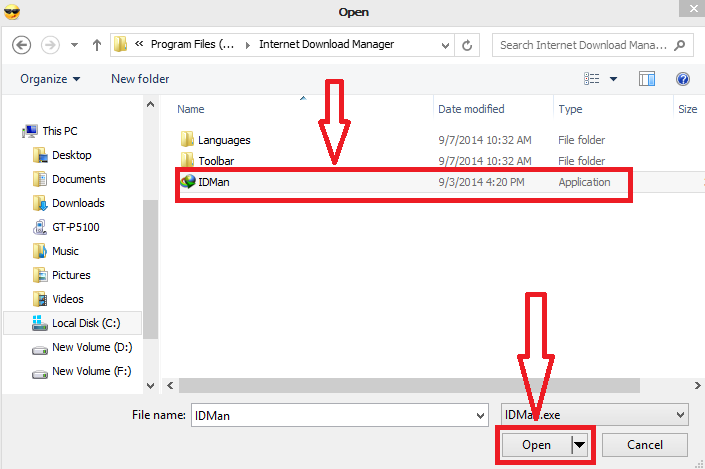Screen dimensions: 705x469
Task: Create a New folder
Action: (140, 79)
